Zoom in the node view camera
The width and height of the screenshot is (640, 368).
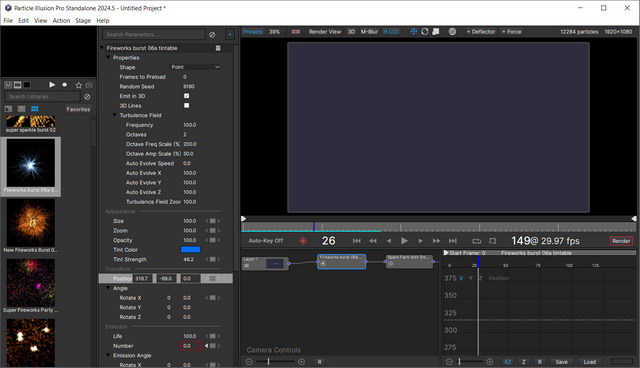302,362
